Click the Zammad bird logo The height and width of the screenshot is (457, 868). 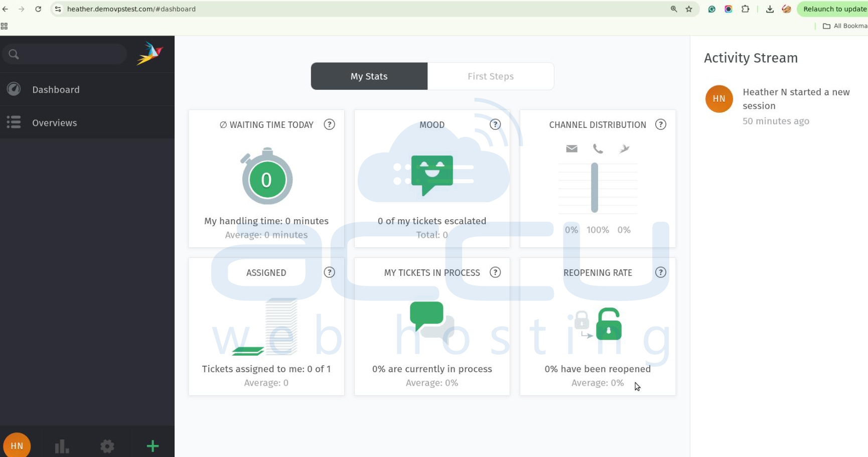coord(150,53)
